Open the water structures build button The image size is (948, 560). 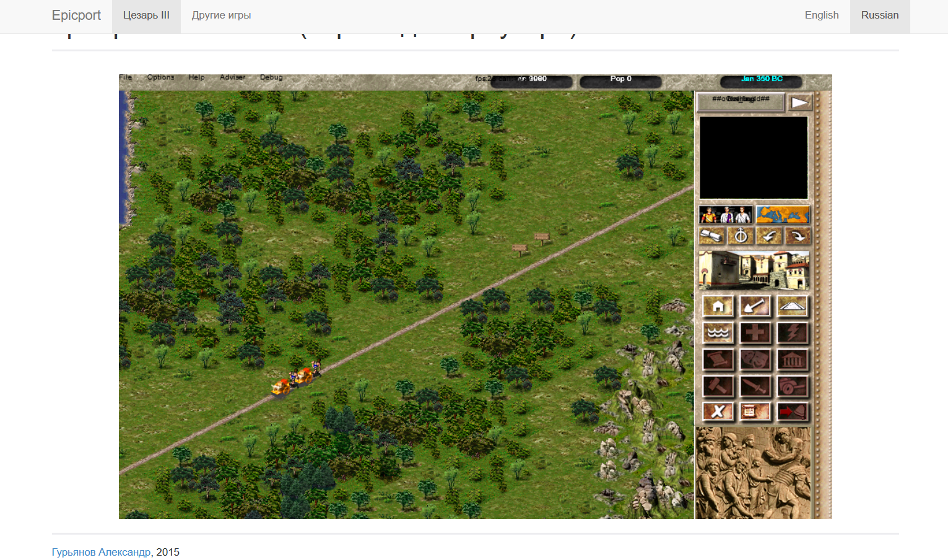pyautogui.click(x=718, y=333)
